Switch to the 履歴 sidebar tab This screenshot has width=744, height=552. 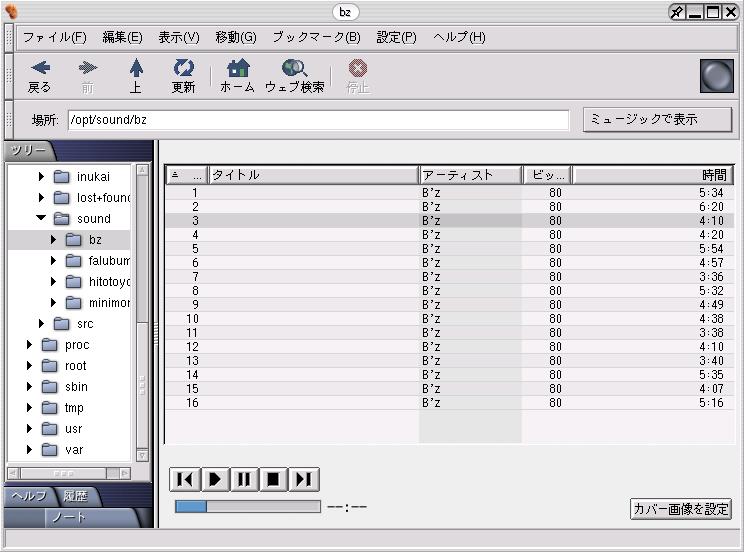tap(76, 496)
